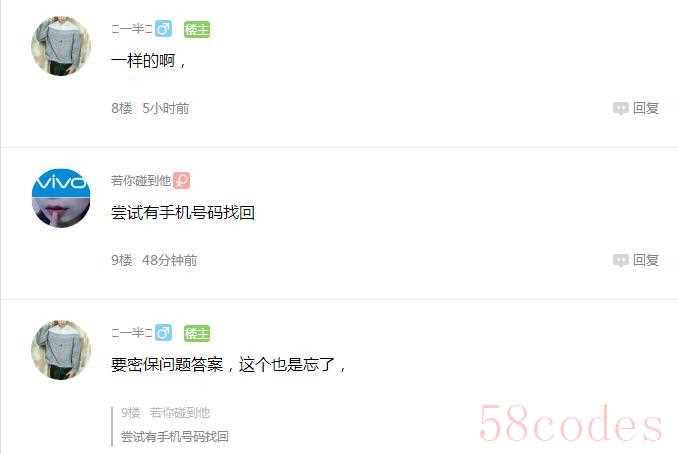Click the 9楼 label in the quoted block
The image size is (678, 454).
(x=130, y=412)
